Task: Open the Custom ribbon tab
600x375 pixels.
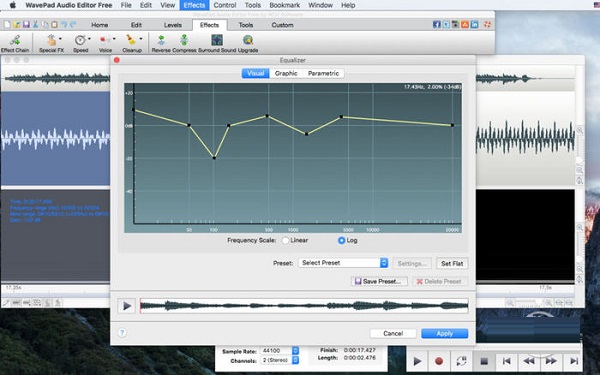Action: [282, 25]
